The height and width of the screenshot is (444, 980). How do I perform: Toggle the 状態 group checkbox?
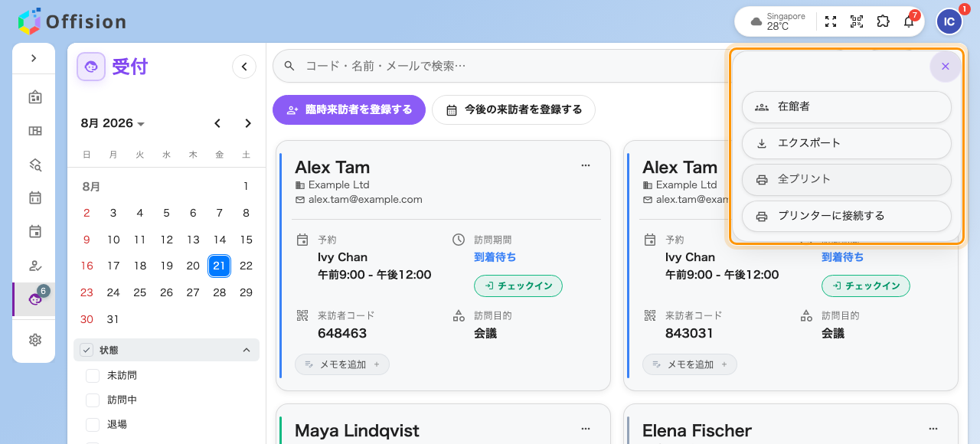pos(87,350)
